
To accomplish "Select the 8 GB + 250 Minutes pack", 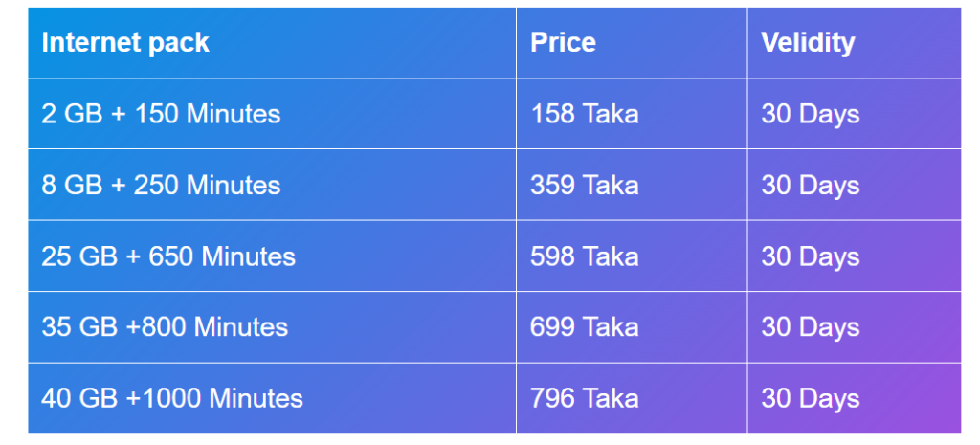I will pos(161,186).
